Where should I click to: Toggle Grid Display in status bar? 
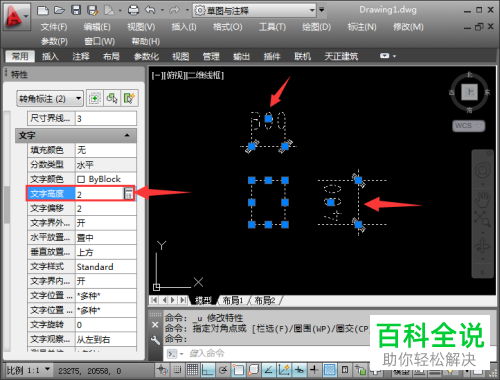[192, 369]
